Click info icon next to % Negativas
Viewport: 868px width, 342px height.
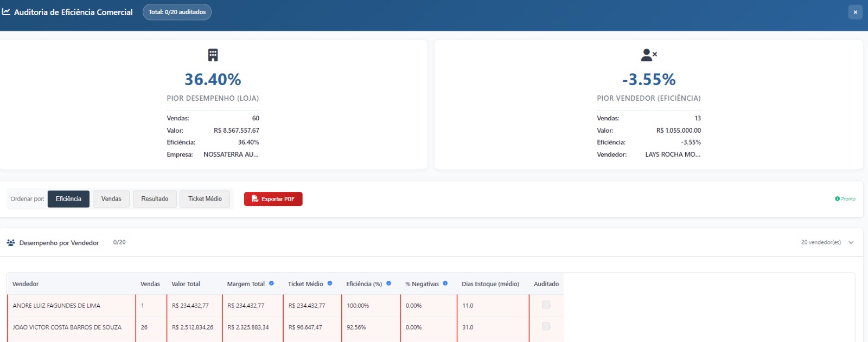click(445, 283)
